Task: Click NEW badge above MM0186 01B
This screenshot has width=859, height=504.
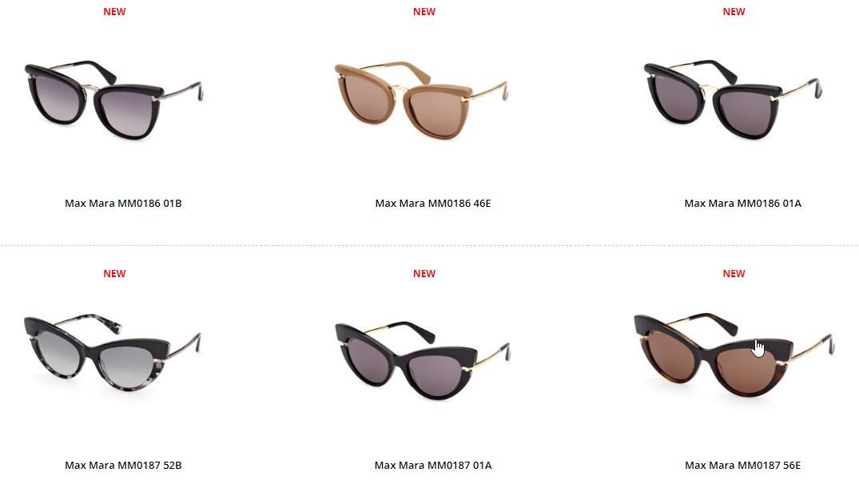Action: [x=114, y=11]
